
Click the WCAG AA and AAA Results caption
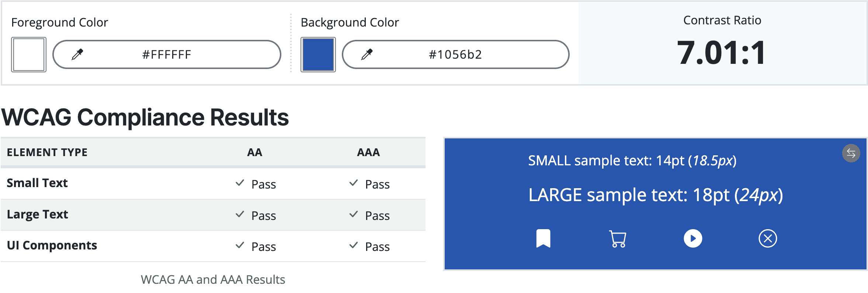[213, 280]
